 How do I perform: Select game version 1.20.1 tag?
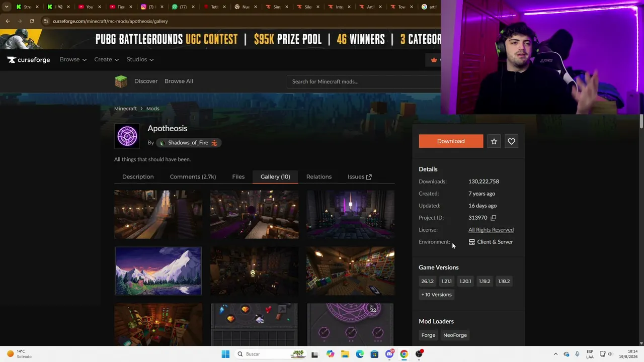tap(465, 282)
